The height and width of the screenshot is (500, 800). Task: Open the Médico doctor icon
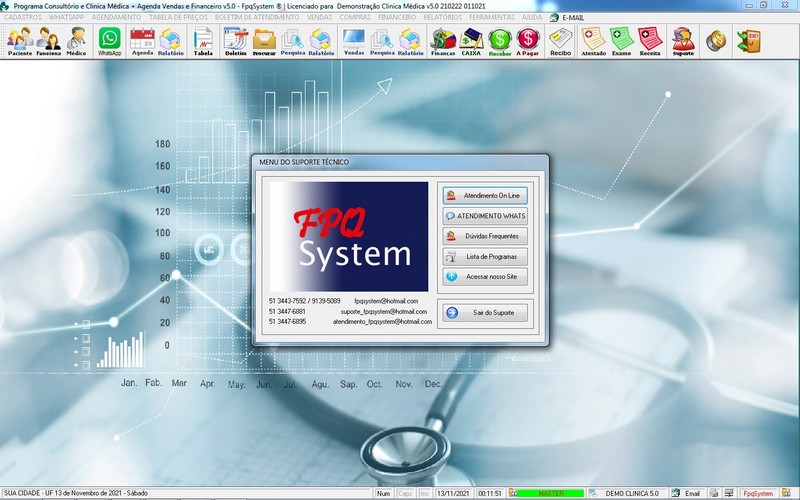click(x=77, y=41)
